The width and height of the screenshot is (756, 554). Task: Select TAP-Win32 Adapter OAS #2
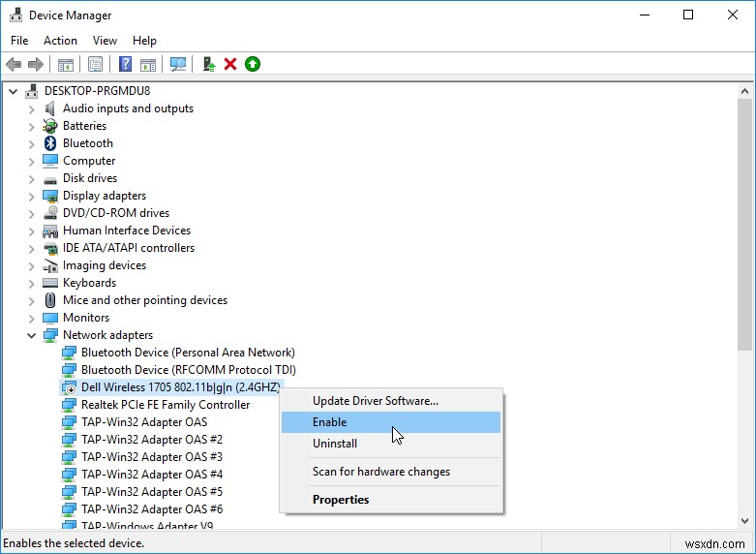[152, 440]
